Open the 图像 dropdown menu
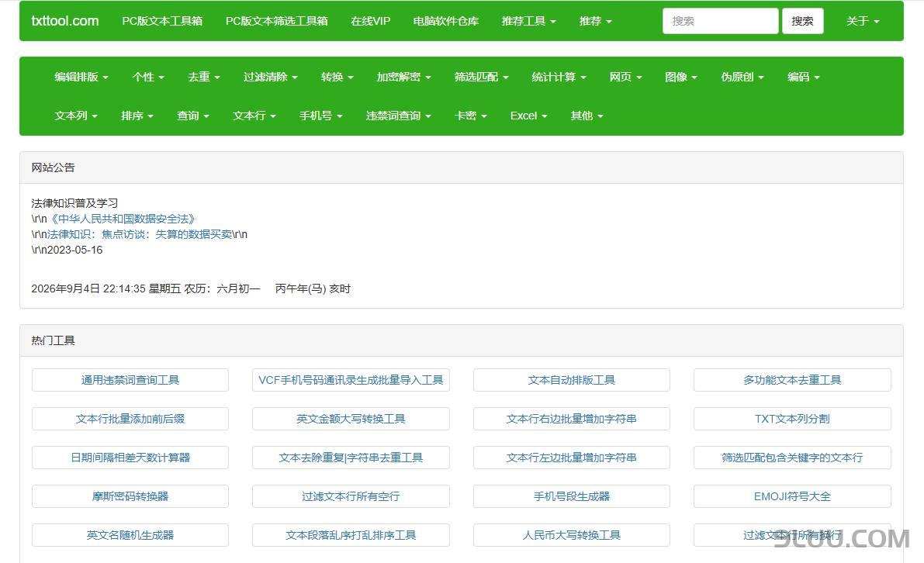The width and height of the screenshot is (924, 563). (x=680, y=77)
